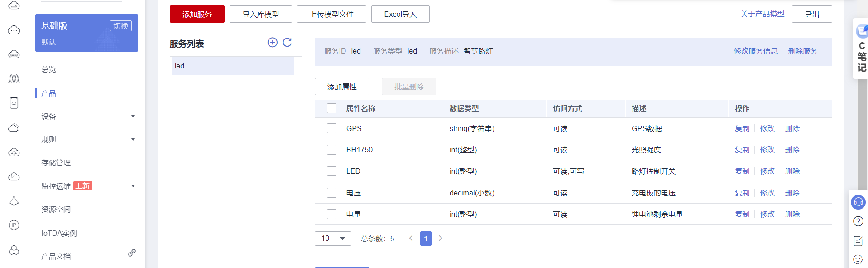Check the GPS property checkbox
The image size is (868, 268).
pyautogui.click(x=332, y=128)
